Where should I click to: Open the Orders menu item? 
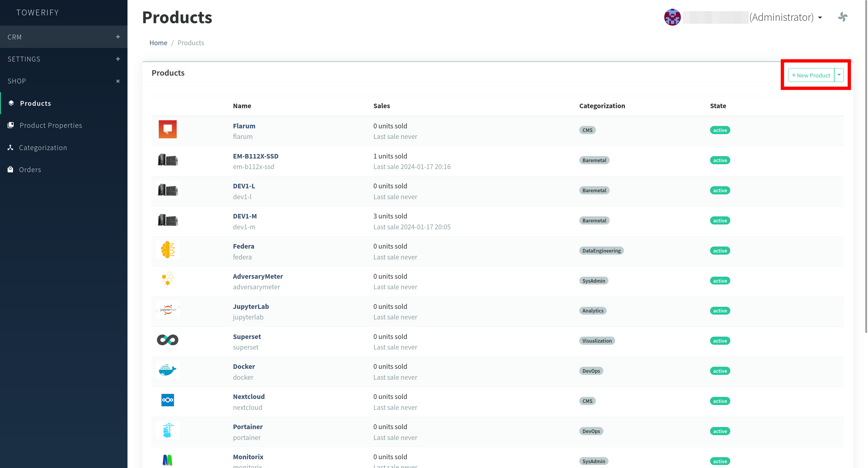[x=30, y=169]
